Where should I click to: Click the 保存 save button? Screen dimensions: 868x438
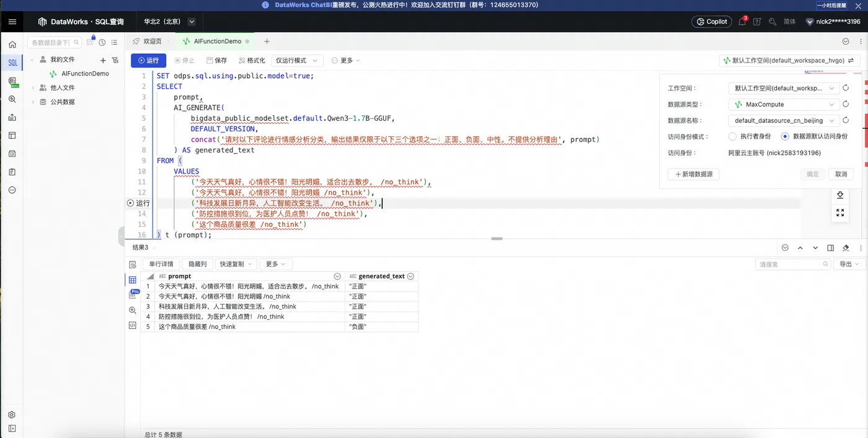[x=217, y=61]
